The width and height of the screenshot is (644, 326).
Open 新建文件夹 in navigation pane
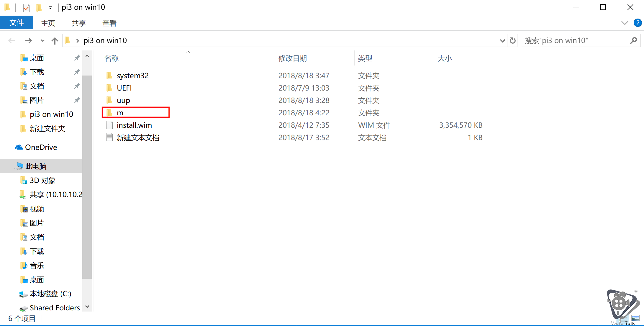pyautogui.click(x=47, y=128)
